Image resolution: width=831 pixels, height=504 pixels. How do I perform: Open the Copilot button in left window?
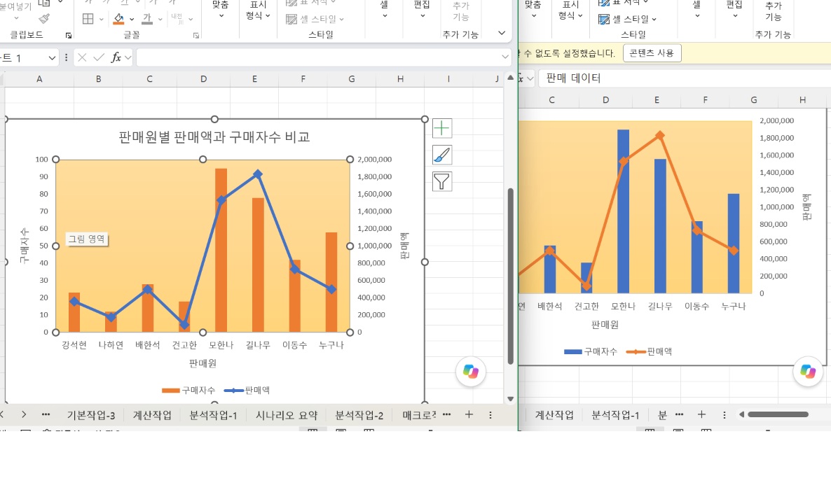pos(471,371)
